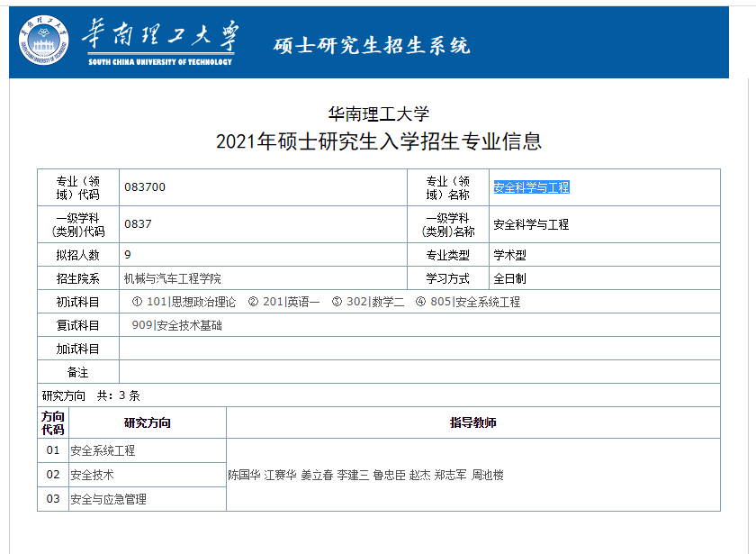756x554 pixels.
Task: Click advisor name 郑志军
Action: pyautogui.click(x=450, y=476)
